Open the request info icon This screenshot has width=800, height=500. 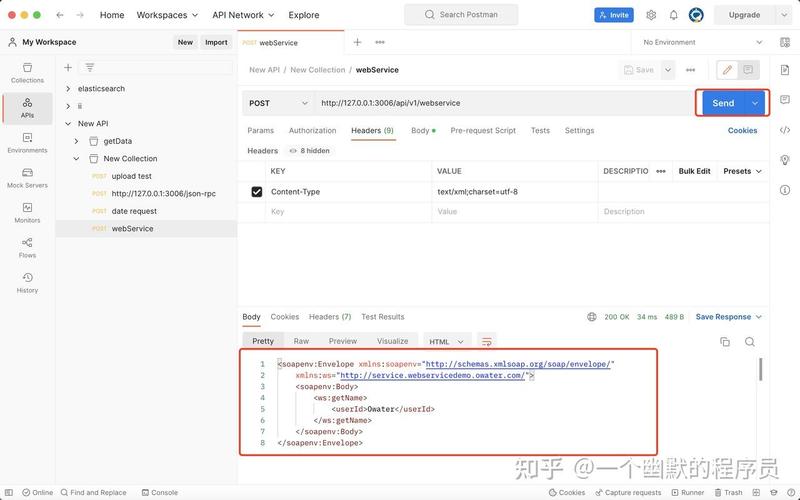tap(785, 190)
